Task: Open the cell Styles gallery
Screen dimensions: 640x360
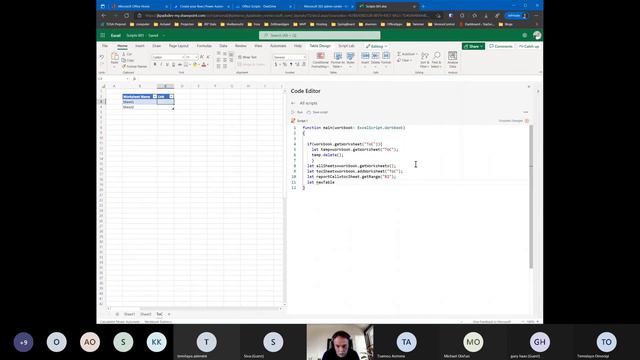Action: pyautogui.click(x=350, y=60)
